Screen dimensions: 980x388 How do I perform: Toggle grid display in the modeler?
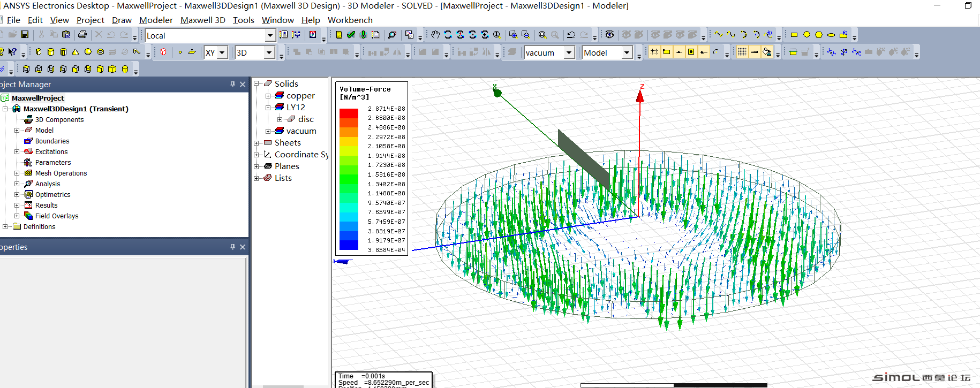(742, 52)
